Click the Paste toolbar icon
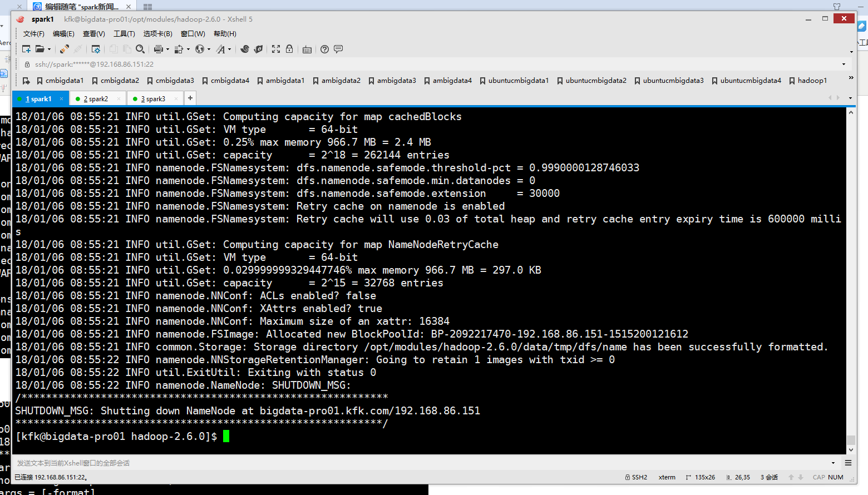The image size is (868, 495). tap(127, 49)
